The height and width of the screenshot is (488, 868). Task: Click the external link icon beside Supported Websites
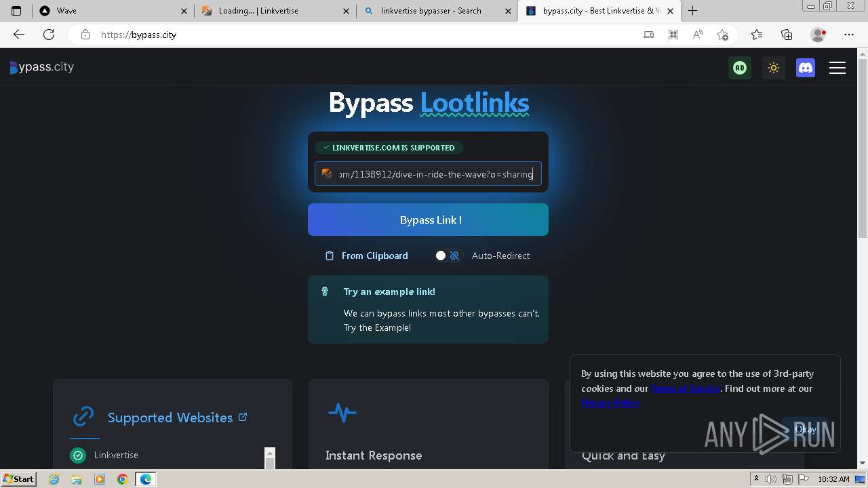click(243, 417)
